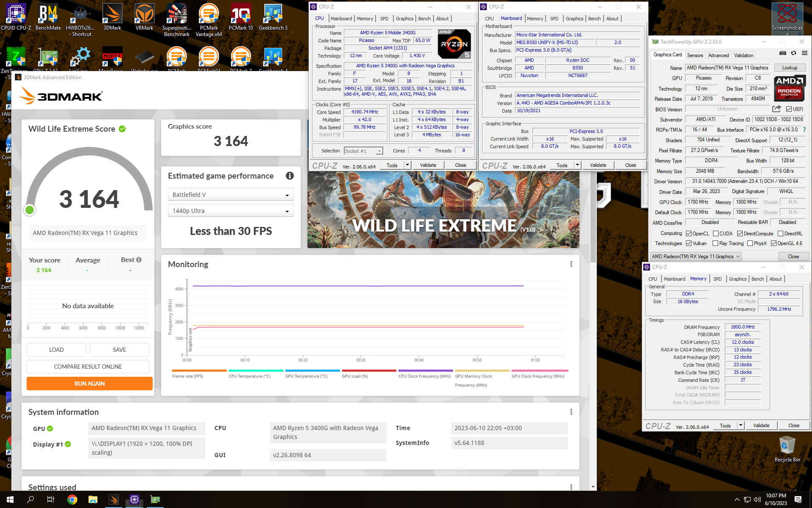
Task: Launch the 3DMark desktop shortcut
Action: point(112,17)
